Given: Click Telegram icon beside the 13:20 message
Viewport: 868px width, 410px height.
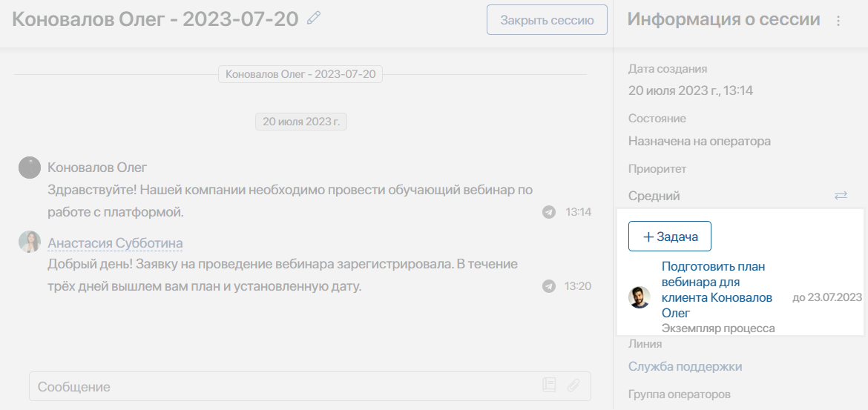Looking at the screenshot, I should click(x=549, y=286).
